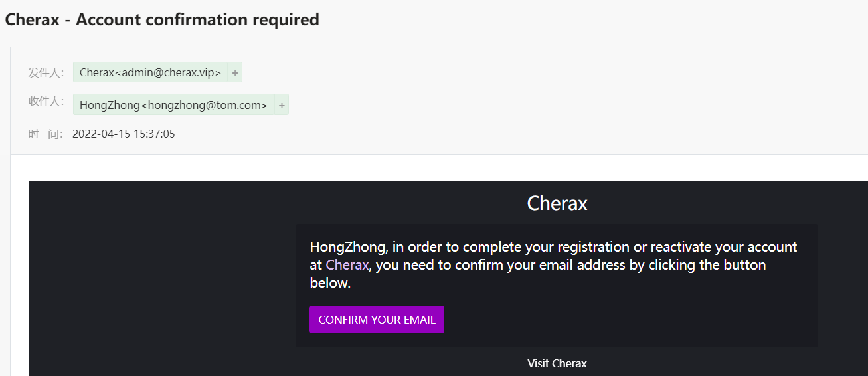This screenshot has width=868, height=376.
Task: Click the large Cherax heading in the email
Action: pyautogui.click(x=557, y=203)
